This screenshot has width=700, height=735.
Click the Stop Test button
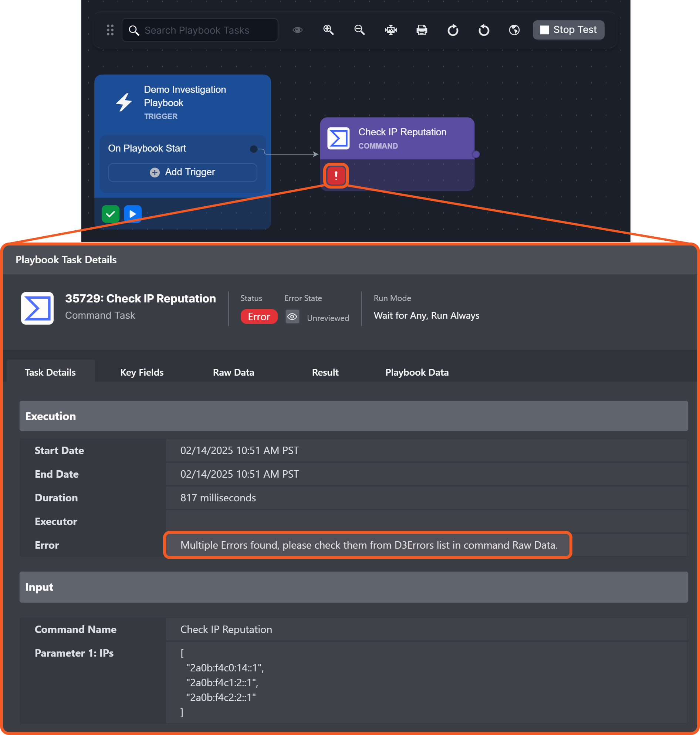point(568,30)
